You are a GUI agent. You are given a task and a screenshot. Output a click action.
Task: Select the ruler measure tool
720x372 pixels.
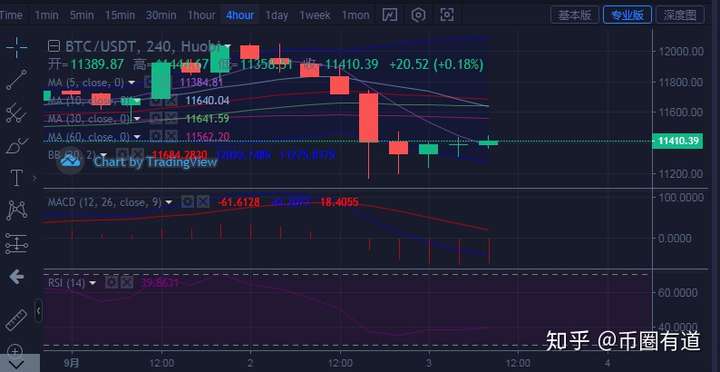pyautogui.click(x=17, y=321)
